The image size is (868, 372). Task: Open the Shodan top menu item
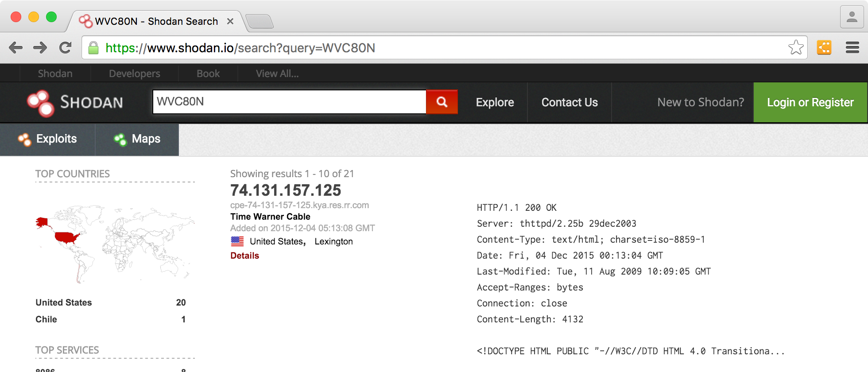tap(55, 74)
